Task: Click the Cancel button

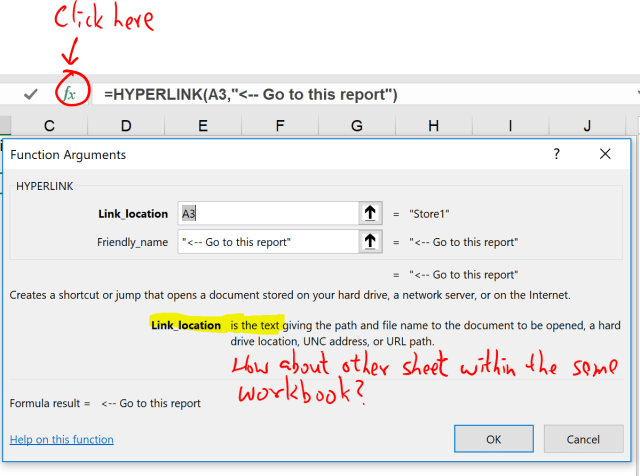Action: click(x=583, y=439)
